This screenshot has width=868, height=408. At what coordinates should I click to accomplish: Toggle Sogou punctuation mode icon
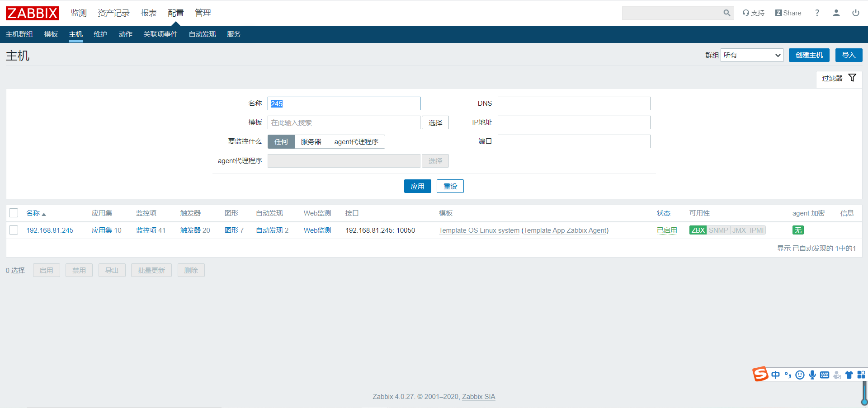[788, 375]
